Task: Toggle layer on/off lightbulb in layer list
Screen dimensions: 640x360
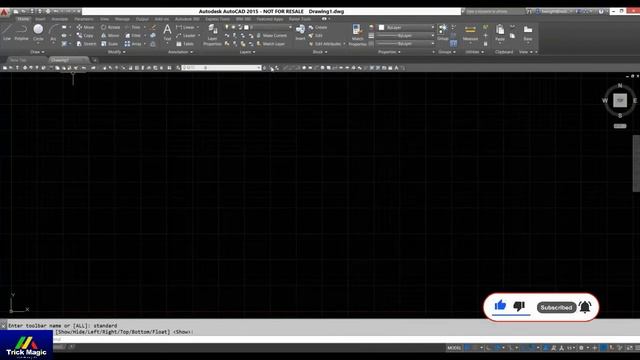Action: point(227,27)
